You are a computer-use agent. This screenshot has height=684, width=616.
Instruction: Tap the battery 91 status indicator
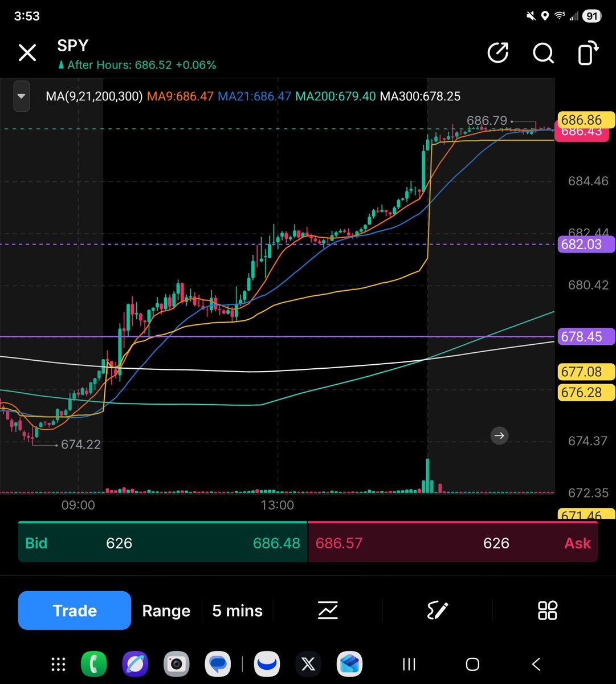point(591,16)
